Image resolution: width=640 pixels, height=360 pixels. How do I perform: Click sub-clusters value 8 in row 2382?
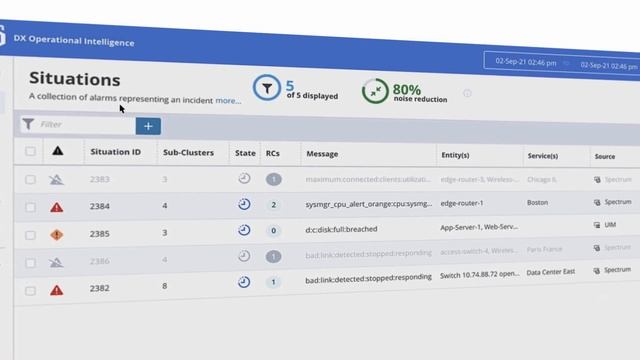(164, 286)
